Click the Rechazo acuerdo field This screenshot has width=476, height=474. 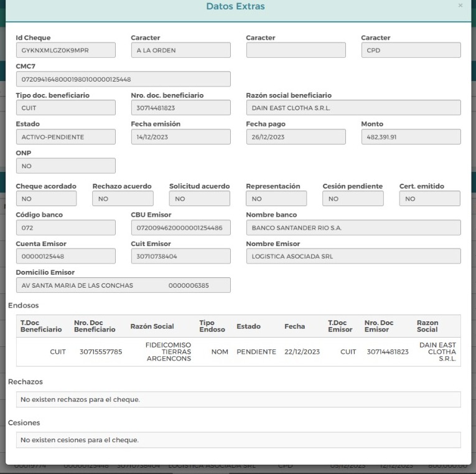coord(123,199)
